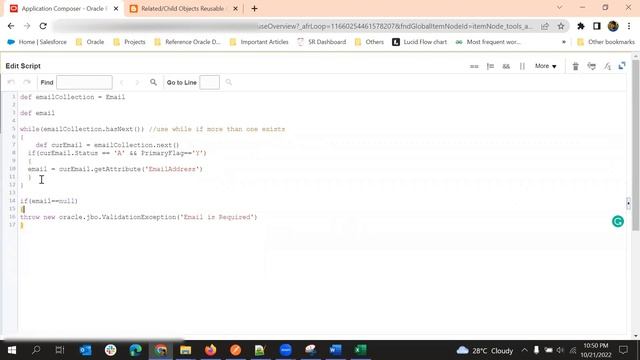Viewport: 640px width, 360px height.
Task: Bookmark this page with the star icon
Action: pyautogui.click(x=561, y=26)
